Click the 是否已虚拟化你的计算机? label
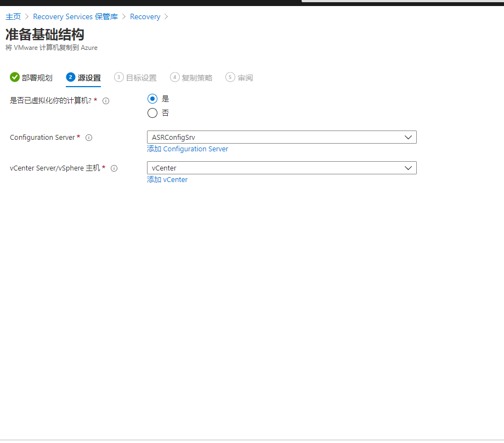504x443 pixels. coord(50,100)
